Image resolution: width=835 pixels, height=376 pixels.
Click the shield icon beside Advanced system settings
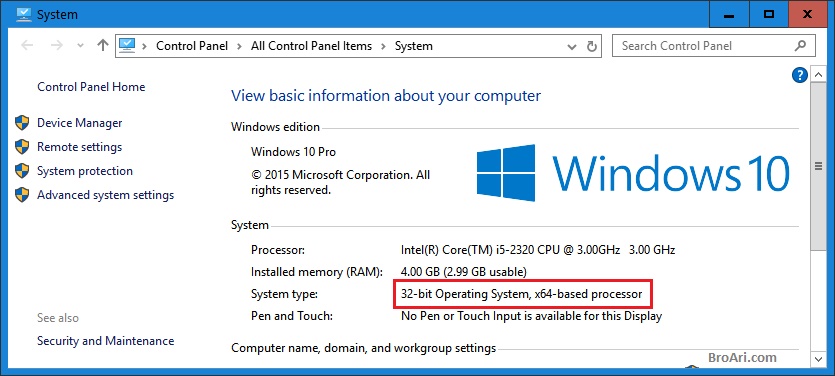pyautogui.click(x=22, y=195)
